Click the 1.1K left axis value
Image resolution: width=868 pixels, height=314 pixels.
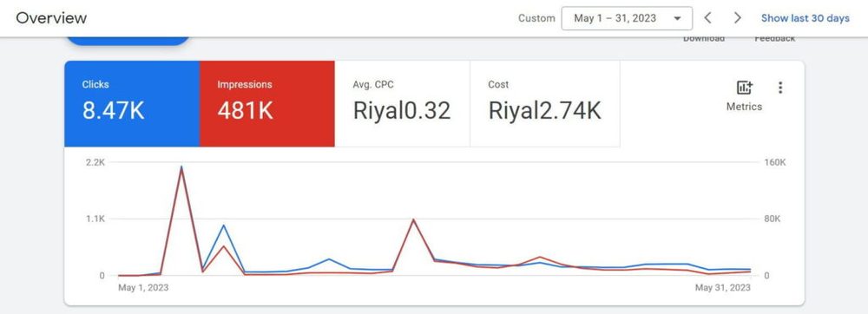coord(95,219)
